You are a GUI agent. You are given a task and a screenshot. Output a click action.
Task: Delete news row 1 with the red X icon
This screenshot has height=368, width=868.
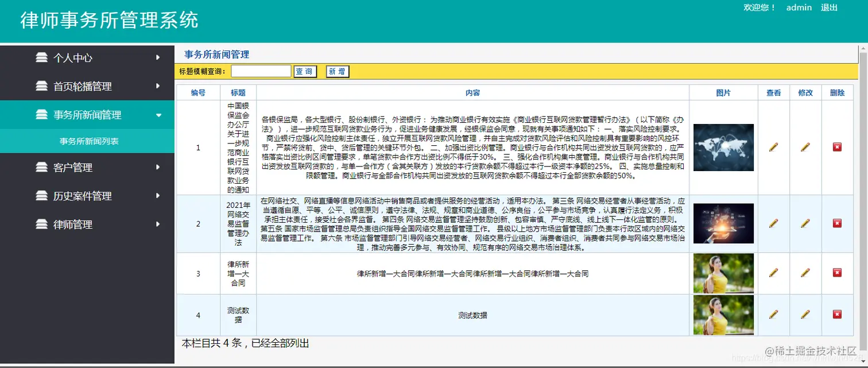(837, 147)
